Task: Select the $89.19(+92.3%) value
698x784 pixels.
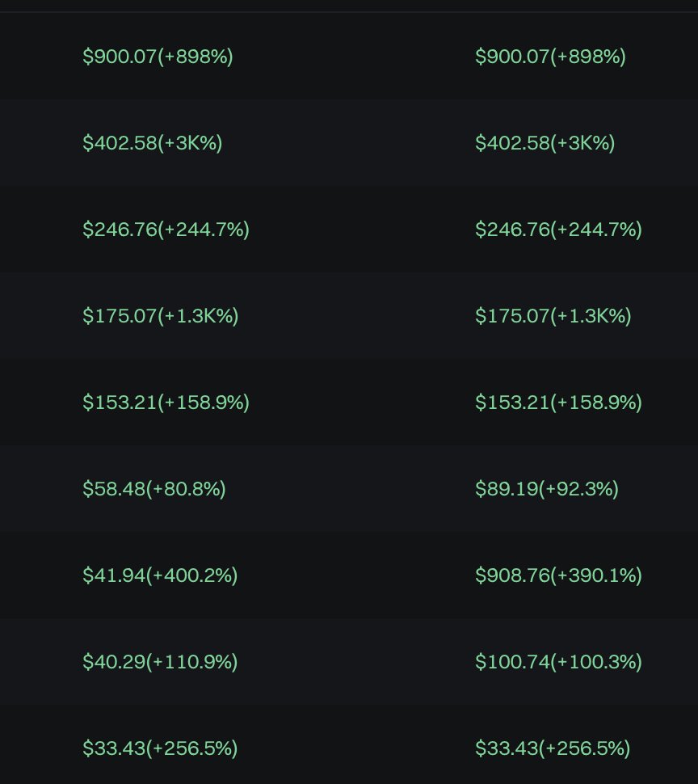Action: (x=547, y=488)
